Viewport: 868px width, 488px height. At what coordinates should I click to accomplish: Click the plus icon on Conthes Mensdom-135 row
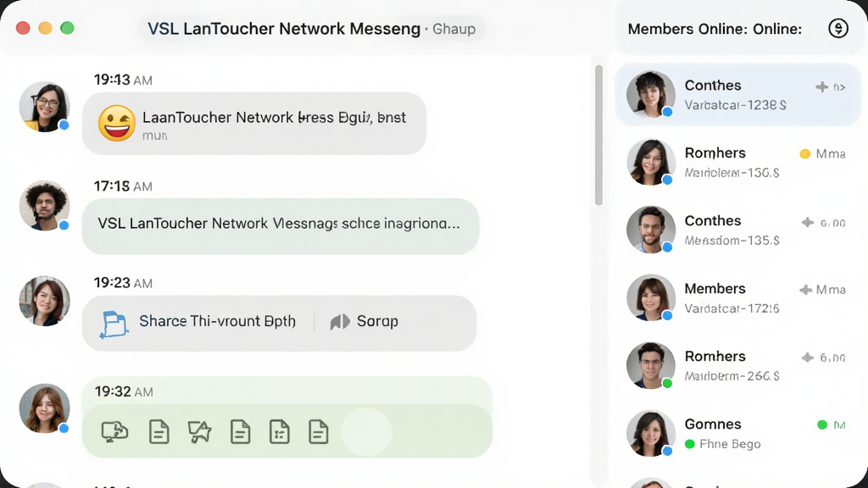[808, 223]
